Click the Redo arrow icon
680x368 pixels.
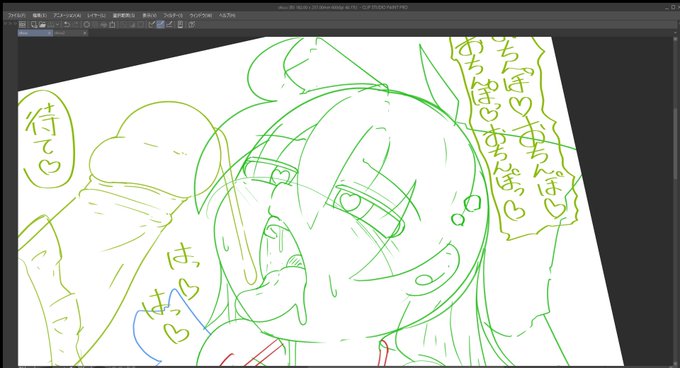(76, 25)
